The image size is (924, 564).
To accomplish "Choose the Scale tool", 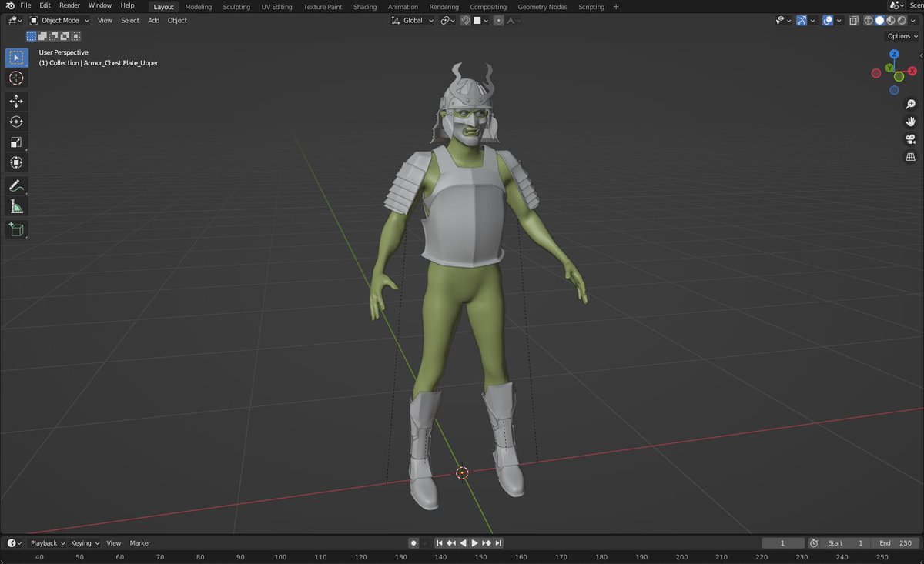I will point(17,142).
